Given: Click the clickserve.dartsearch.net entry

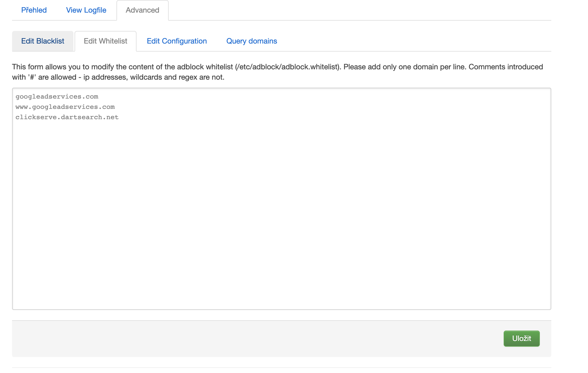Looking at the screenshot, I should pyautogui.click(x=67, y=117).
